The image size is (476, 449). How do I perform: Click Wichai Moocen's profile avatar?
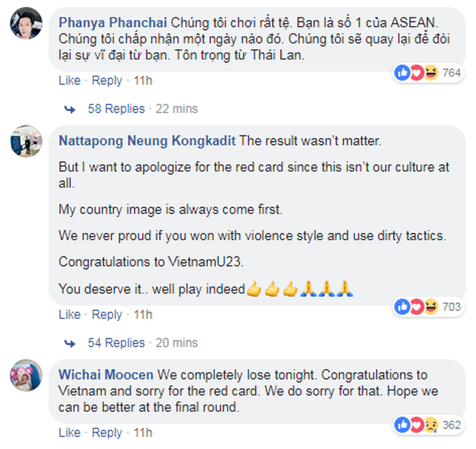(x=26, y=375)
